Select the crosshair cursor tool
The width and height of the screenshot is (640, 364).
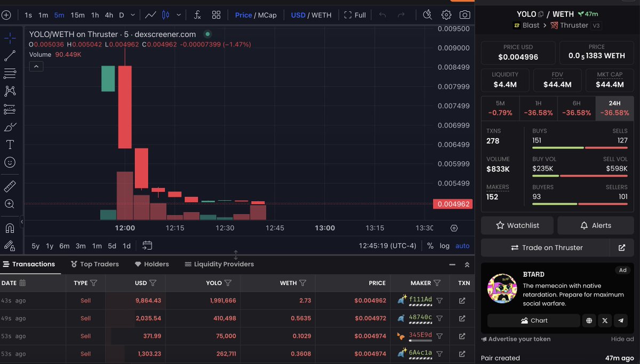point(10,38)
